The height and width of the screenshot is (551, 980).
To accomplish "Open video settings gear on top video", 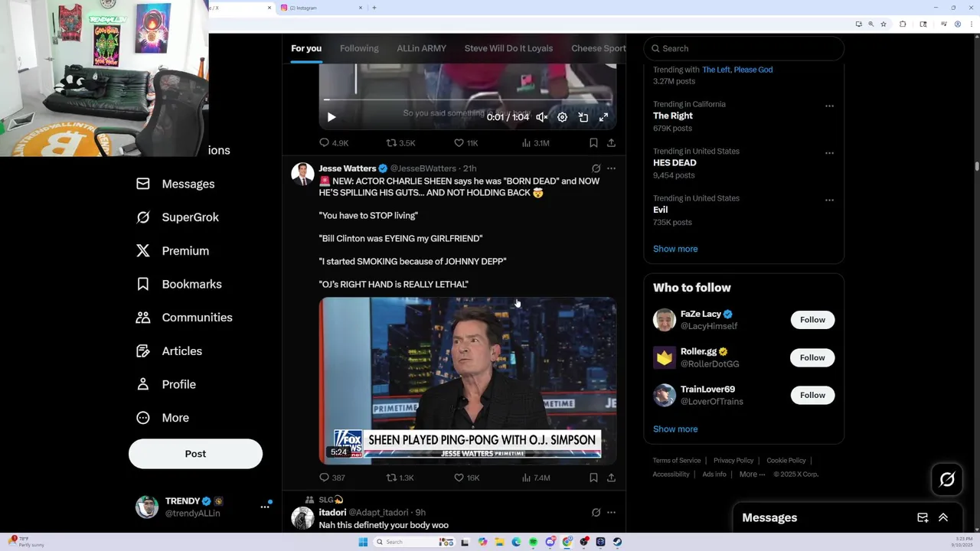I will pos(562,117).
